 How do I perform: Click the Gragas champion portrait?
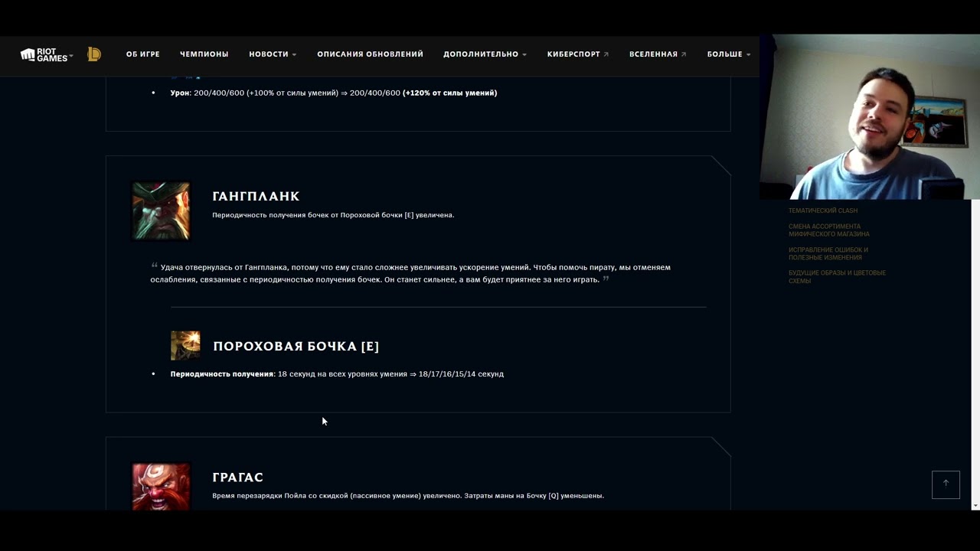(x=161, y=486)
